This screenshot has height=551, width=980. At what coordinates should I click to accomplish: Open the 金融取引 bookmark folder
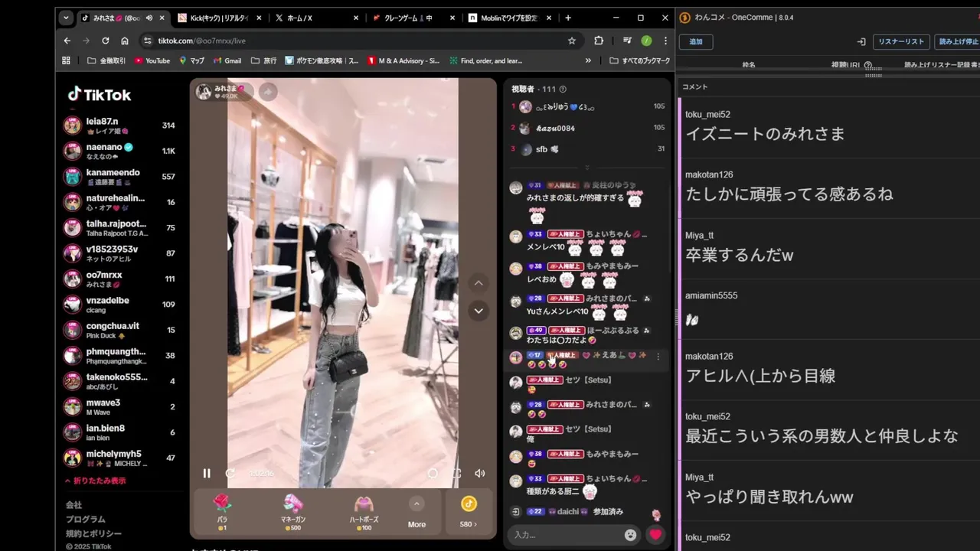tap(107, 60)
